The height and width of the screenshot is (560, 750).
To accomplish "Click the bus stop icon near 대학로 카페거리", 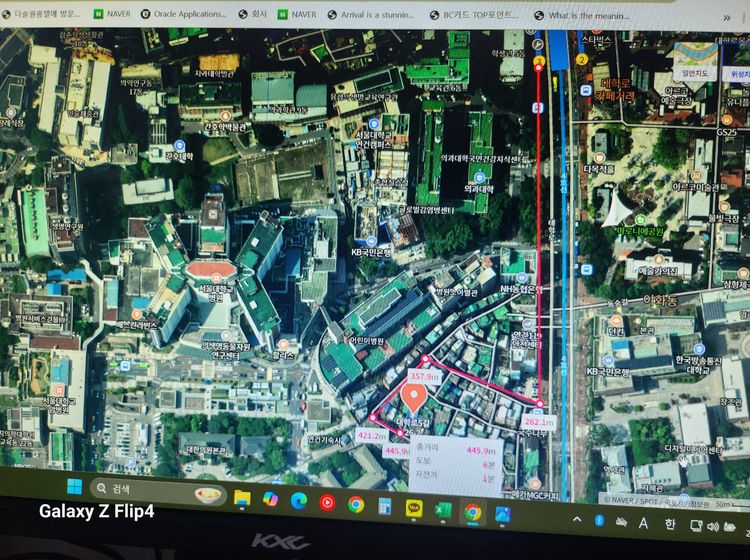I will pos(586,90).
